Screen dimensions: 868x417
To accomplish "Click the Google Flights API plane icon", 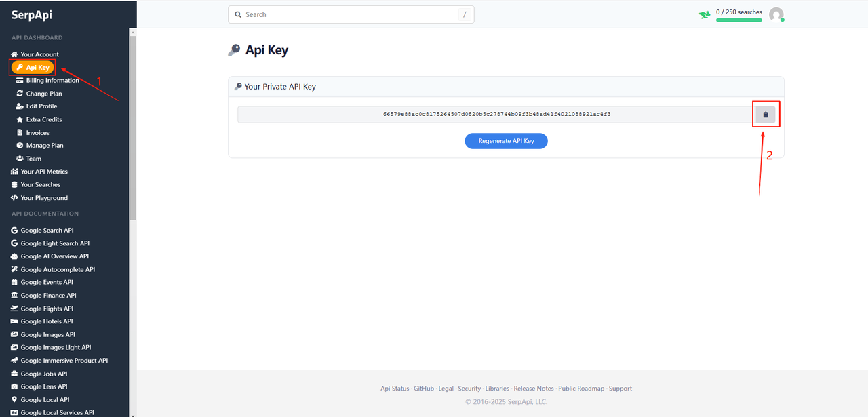I will click(14, 309).
